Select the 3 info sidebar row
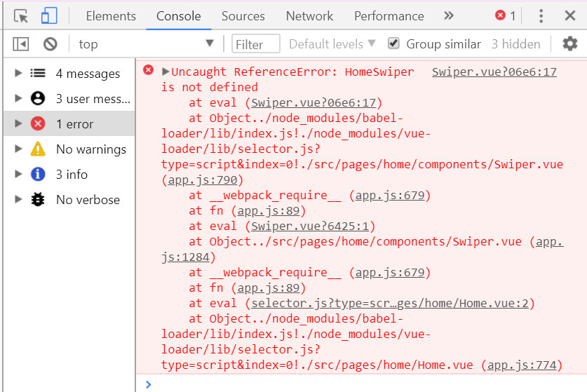587x392 pixels. pyautogui.click(x=69, y=174)
